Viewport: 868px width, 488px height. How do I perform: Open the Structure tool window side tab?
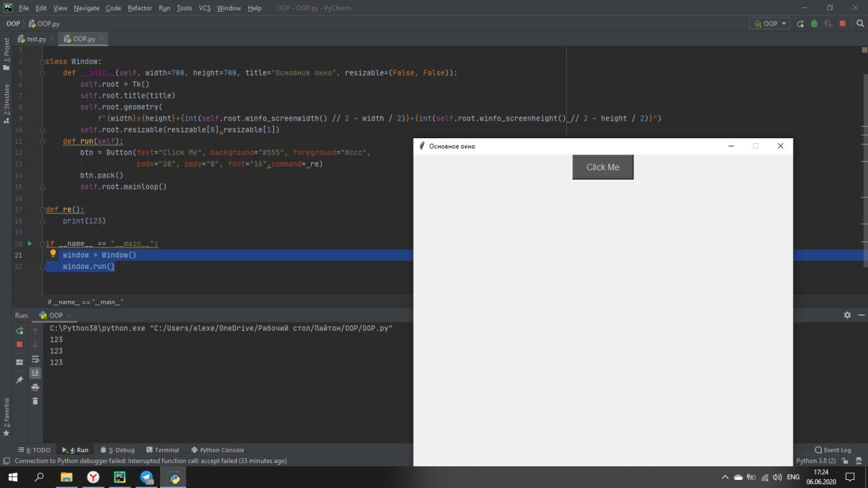tap(6, 104)
